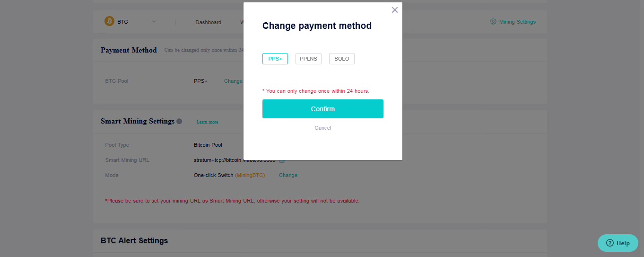Open the Help chat widget
This screenshot has height=257, width=644.
[x=618, y=243]
